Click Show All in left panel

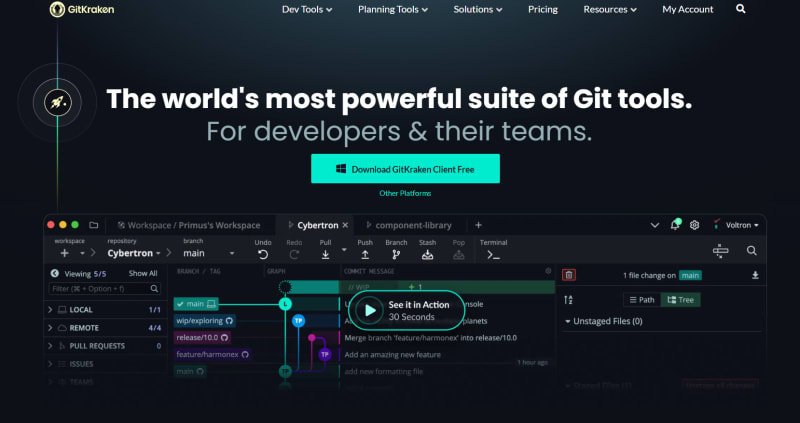click(x=143, y=273)
